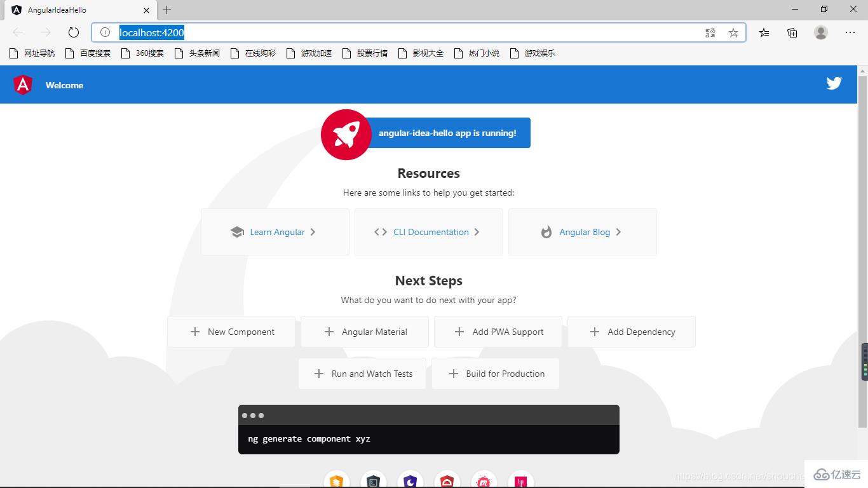This screenshot has height=488, width=868.
Task: Click the Welcome text in header
Action: (x=64, y=85)
